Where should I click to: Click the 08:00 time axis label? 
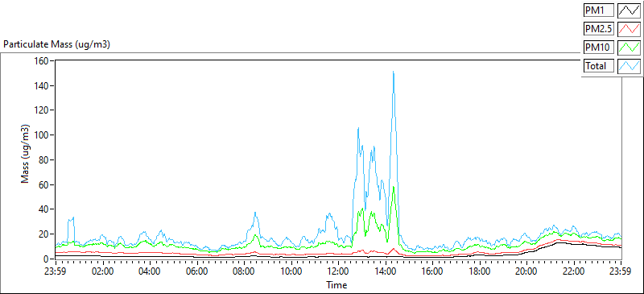[x=244, y=271]
